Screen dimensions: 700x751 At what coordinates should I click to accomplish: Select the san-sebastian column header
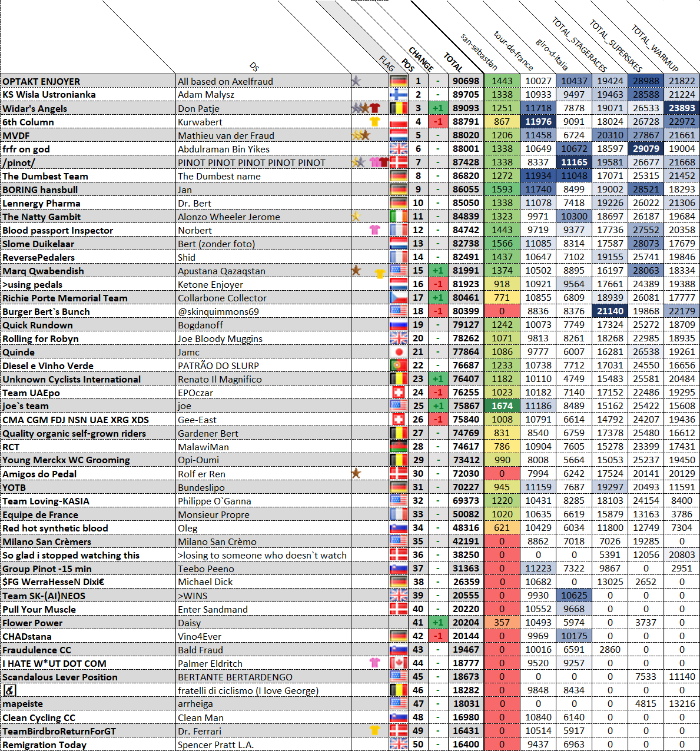tap(478, 52)
